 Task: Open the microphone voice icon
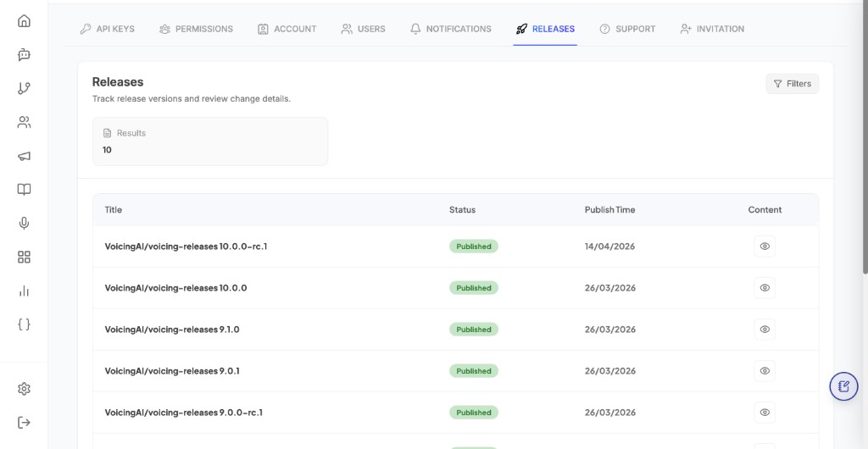(x=24, y=224)
